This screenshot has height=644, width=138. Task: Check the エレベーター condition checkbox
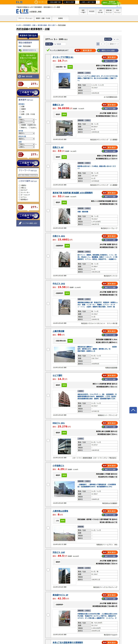click(x=20, y=192)
